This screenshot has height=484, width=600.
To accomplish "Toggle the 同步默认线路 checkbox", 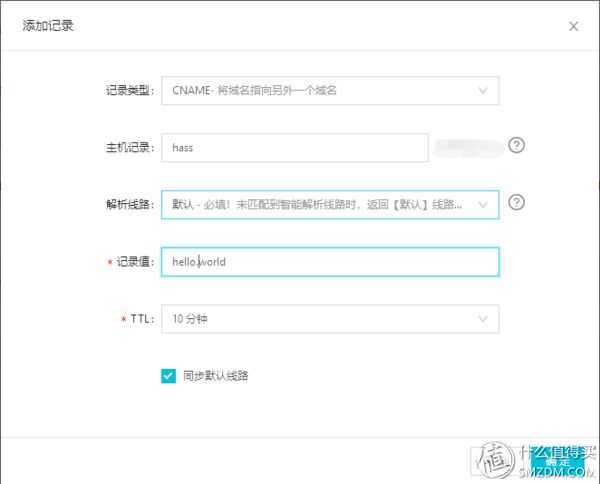I will (168, 376).
